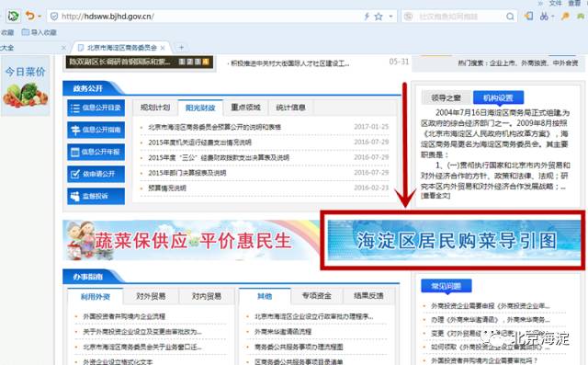The width and height of the screenshot is (588, 365).
Task: Click the orange-blue extension icon after the search box
Action: [x=529, y=17]
